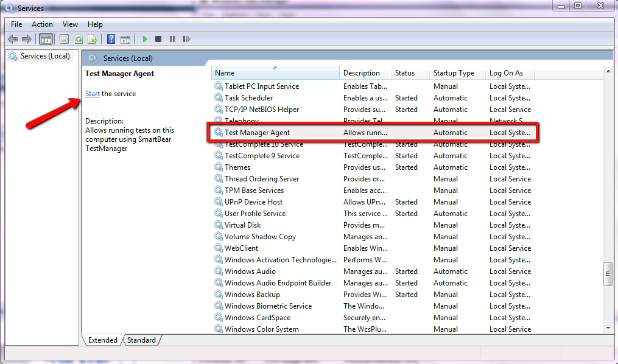Click the vertical scrollbar down arrow
This screenshot has height=364, width=618.
pyautogui.click(x=608, y=329)
